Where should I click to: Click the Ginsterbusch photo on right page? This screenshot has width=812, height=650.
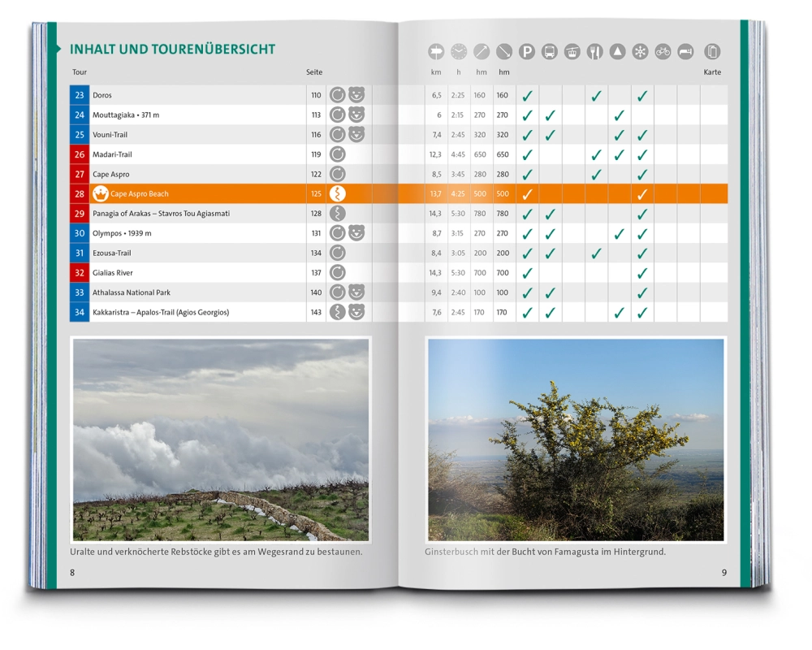(576, 440)
